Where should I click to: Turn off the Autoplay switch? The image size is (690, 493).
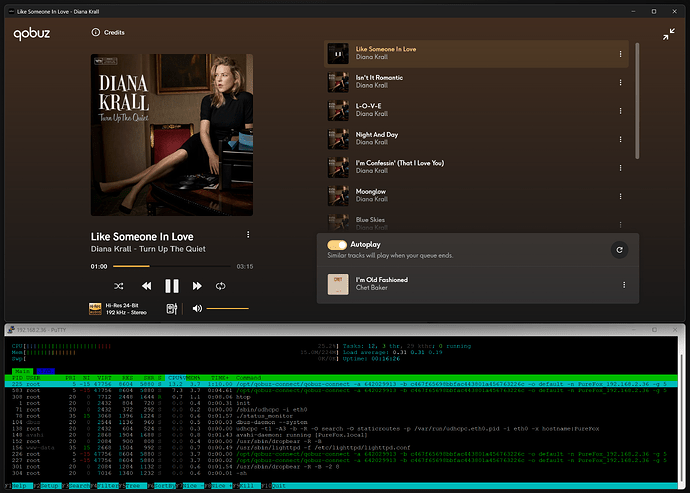(337, 244)
